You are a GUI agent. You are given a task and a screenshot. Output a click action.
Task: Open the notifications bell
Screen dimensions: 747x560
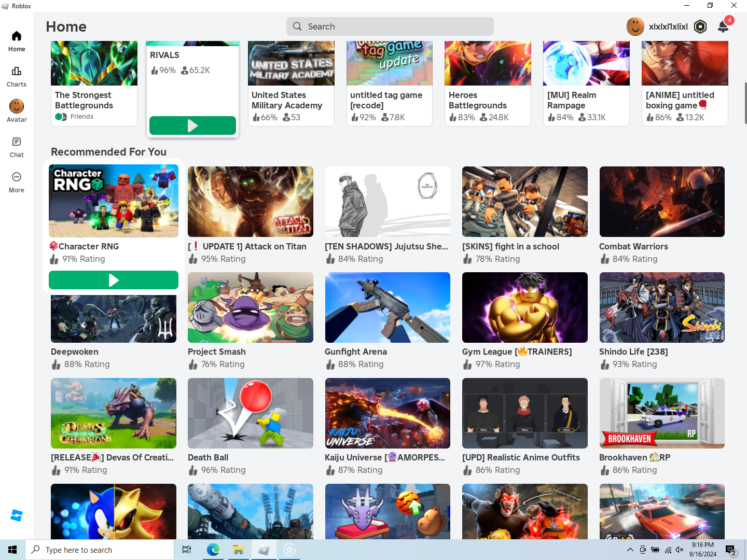(x=723, y=26)
